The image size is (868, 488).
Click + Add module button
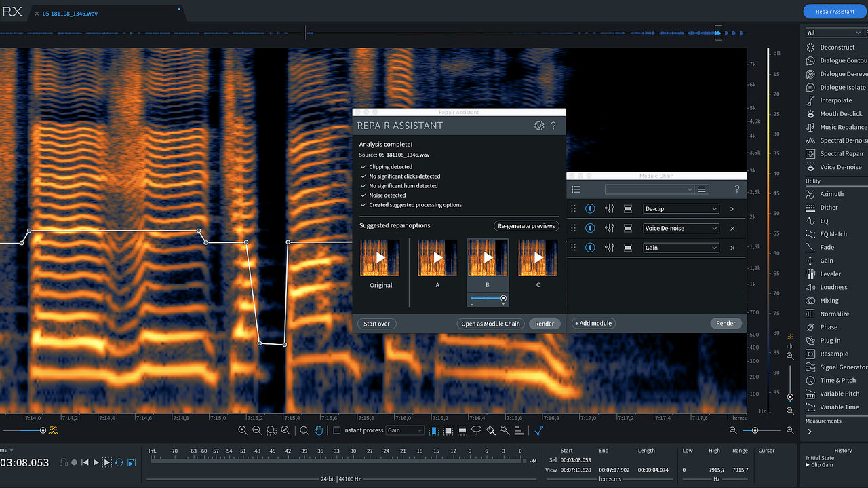pos(594,323)
